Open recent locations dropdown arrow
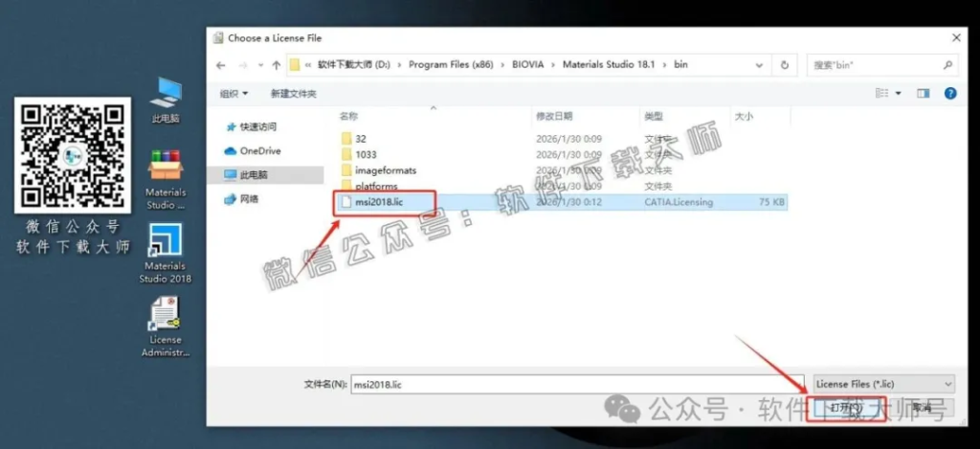The image size is (980, 449). (261, 65)
